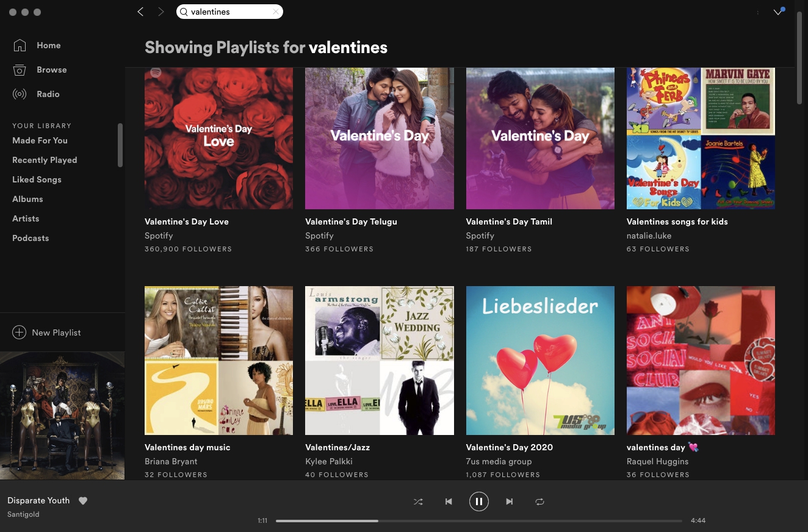Open Disparate Youth track title
This screenshot has height=532, width=808.
click(x=38, y=500)
